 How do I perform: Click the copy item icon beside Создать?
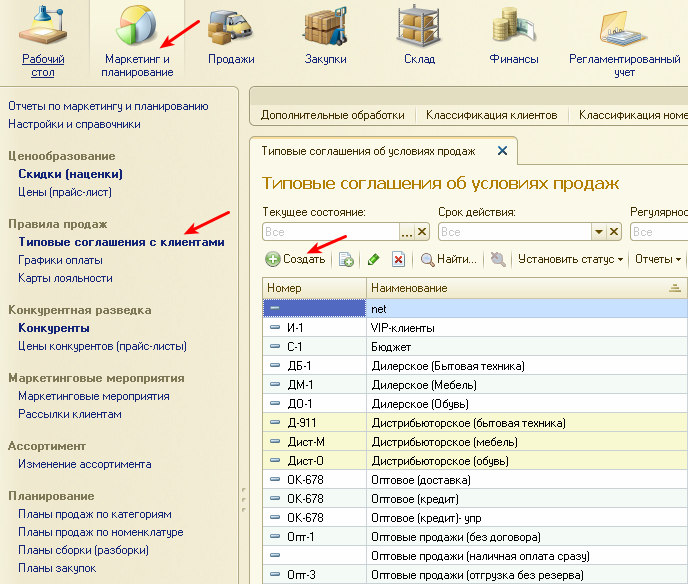click(346, 260)
